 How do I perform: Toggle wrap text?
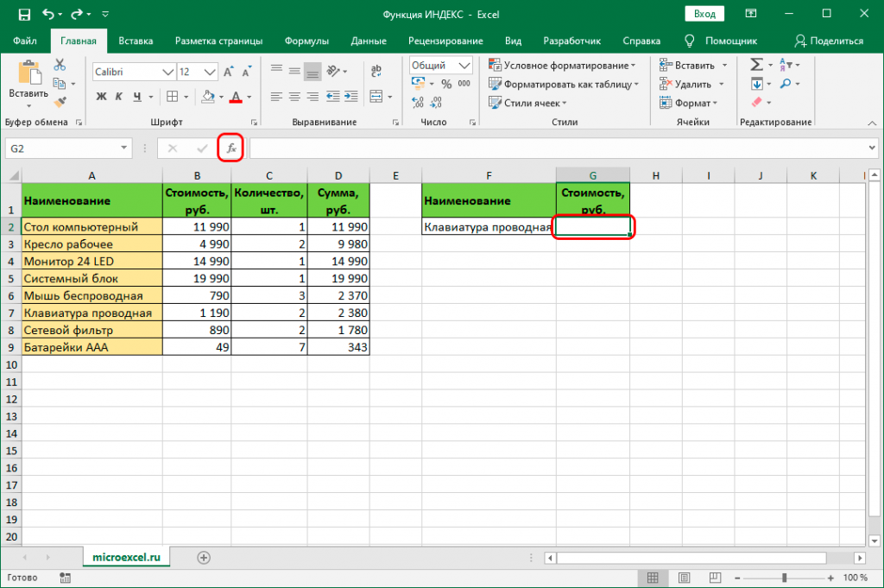coord(376,71)
